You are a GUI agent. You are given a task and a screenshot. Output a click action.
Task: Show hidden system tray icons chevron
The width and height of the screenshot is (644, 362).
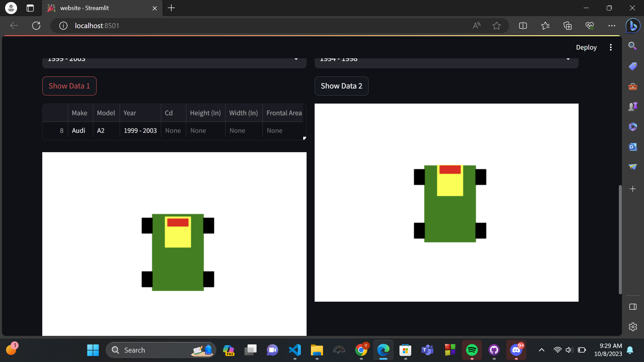pos(541,350)
